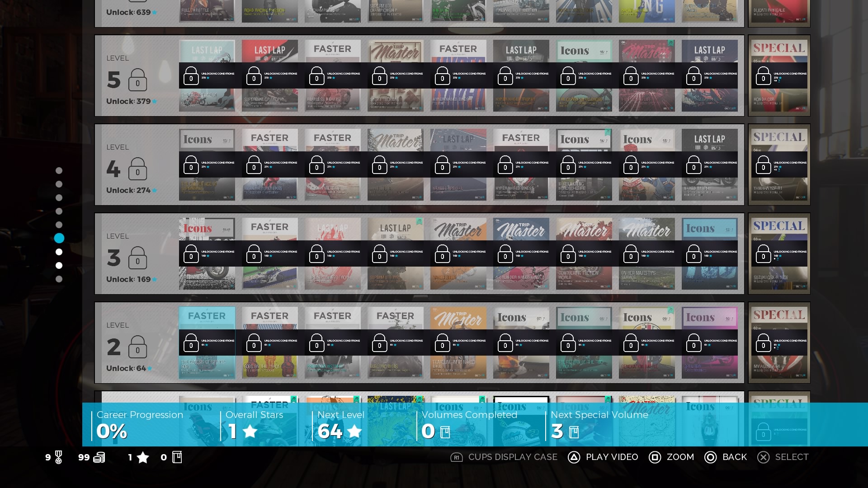Select the first page indicator dot

[59, 170]
